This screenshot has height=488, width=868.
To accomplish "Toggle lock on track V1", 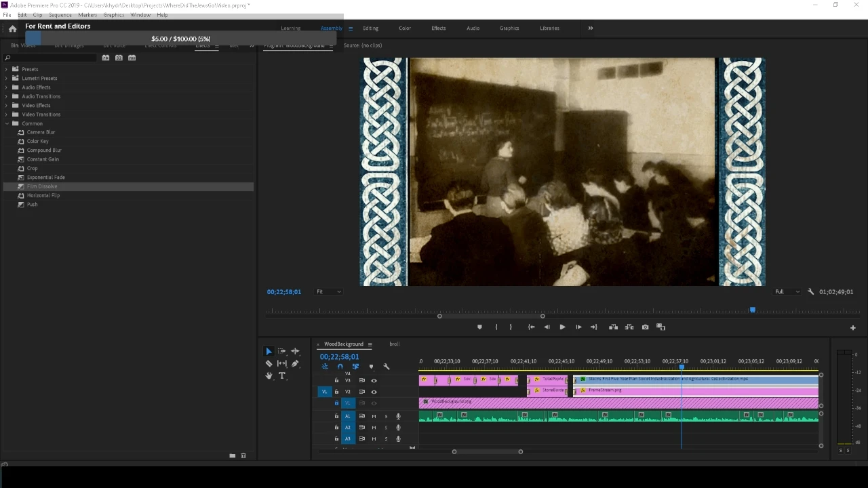I will [336, 403].
